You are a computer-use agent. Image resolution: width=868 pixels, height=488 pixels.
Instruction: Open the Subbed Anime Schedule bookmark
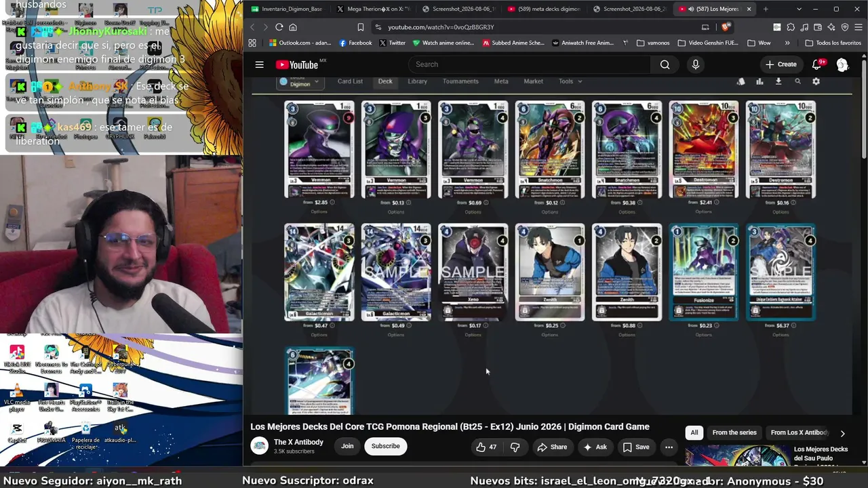[513, 43]
